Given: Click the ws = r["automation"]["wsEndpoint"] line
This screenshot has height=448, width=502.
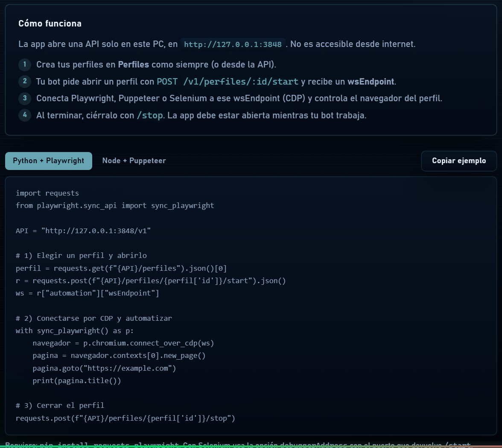Looking at the screenshot, I should click(88, 293).
